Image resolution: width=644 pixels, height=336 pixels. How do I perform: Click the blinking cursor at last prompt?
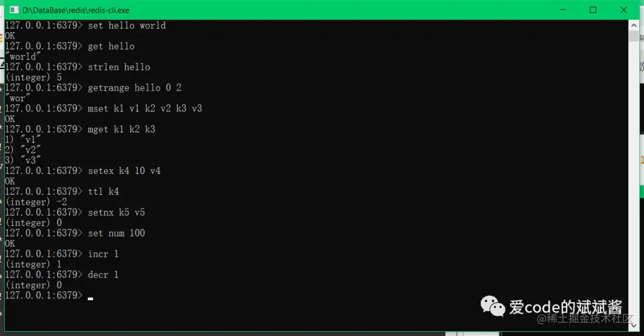coord(91,298)
